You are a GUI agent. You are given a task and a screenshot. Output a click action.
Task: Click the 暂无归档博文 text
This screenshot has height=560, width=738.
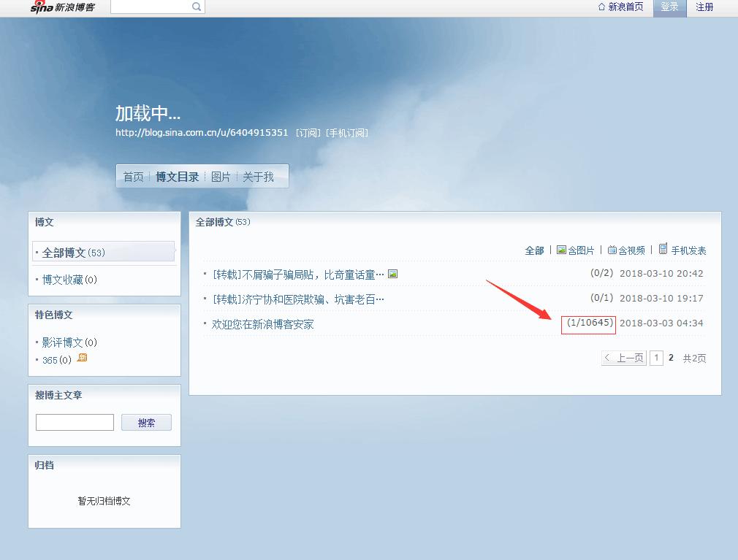click(104, 501)
